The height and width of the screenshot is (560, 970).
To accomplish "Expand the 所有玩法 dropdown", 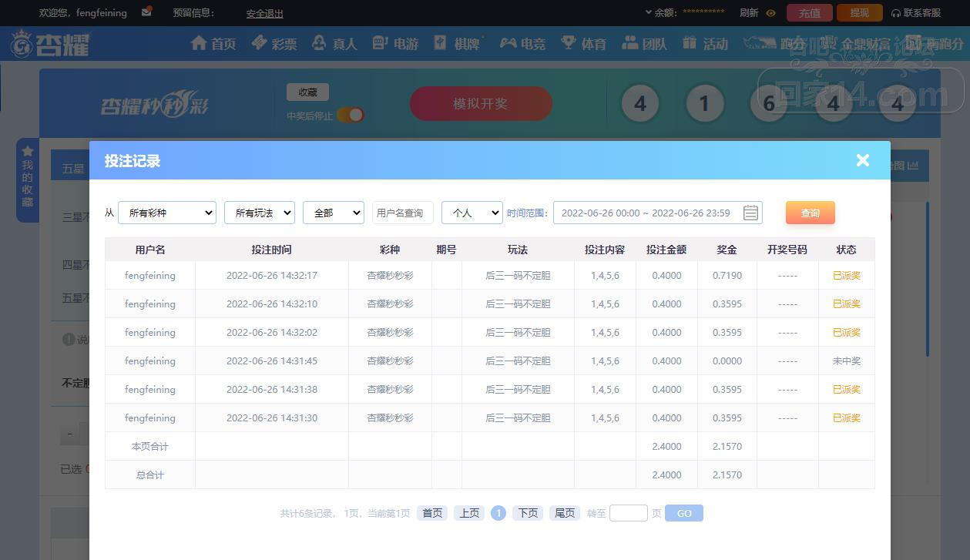I will coord(259,213).
